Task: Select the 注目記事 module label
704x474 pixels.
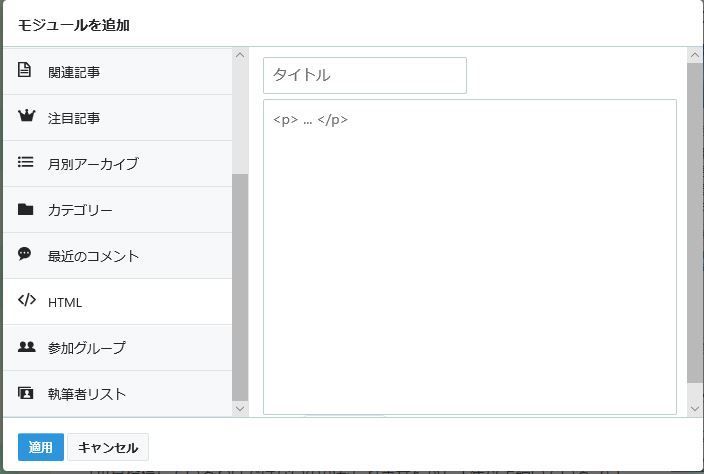Action: (x=74, y=118)
